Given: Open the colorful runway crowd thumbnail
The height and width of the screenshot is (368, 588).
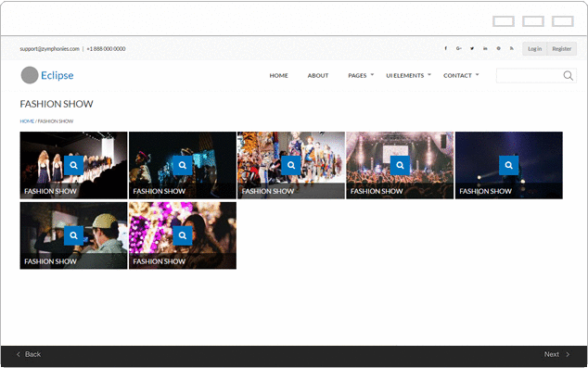Looking at the screenshot, I should [291, 165].
